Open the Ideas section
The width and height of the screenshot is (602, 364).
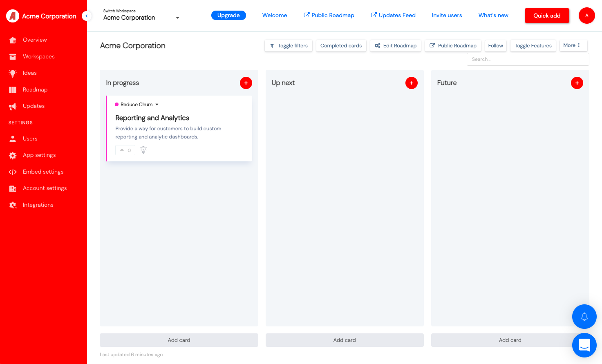30,73
